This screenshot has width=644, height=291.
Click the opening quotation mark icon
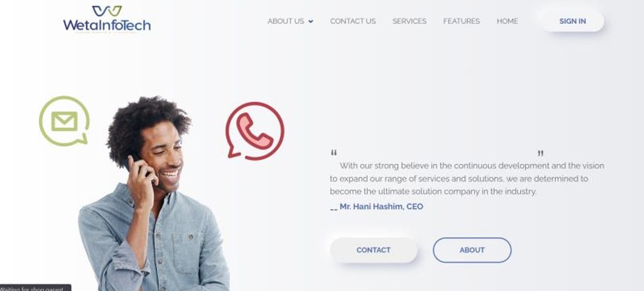(x=333, y=153)
